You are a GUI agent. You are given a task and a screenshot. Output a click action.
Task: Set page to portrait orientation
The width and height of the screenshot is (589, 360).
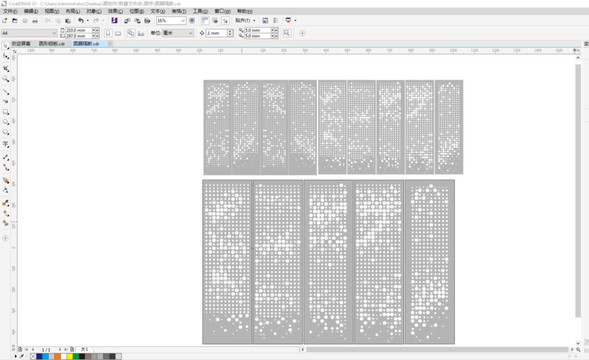coord(108,33)
